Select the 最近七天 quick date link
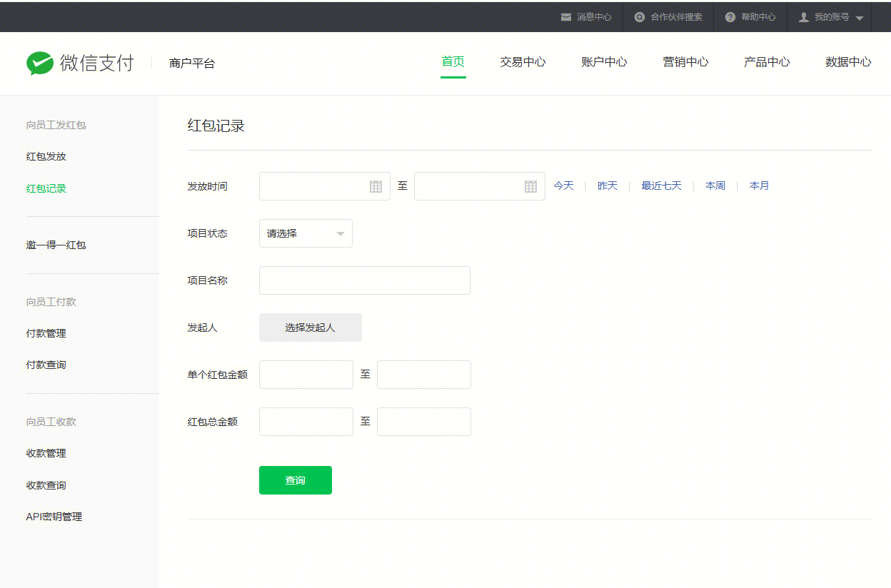The image size is (891, 588). [661, 186]
